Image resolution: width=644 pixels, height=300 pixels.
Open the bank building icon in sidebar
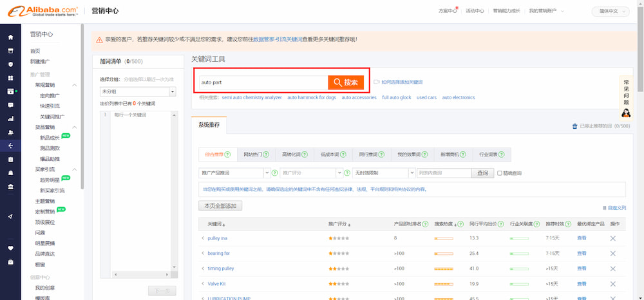(11, 186)
